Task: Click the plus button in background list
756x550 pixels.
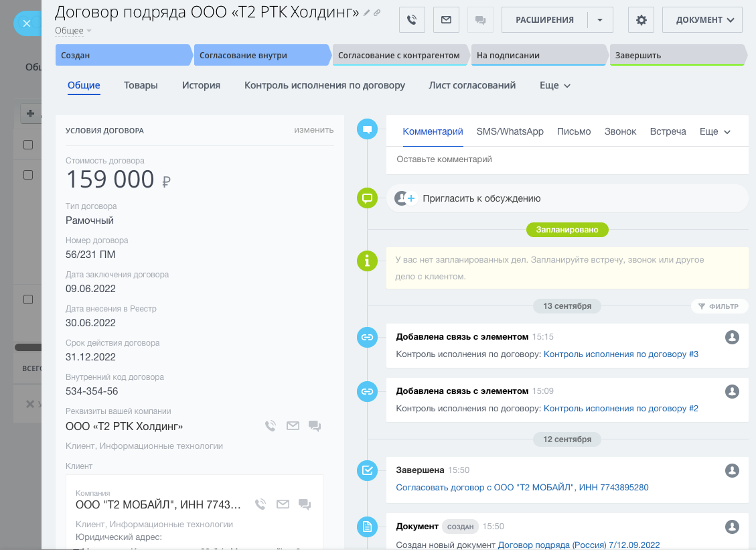Action: (30, 113)
